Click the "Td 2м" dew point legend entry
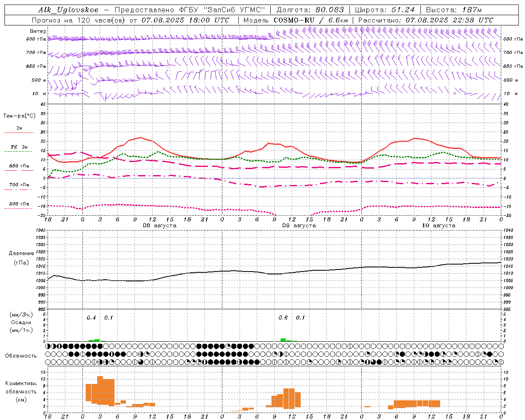The height and width of the screenshot is (420, 525). pos(19,147)
